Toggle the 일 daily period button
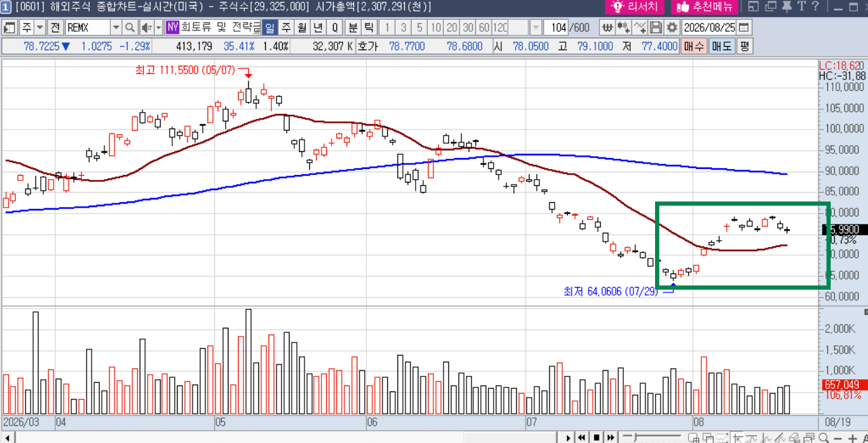This screenshot has width=868, height=443. point(270,28)
